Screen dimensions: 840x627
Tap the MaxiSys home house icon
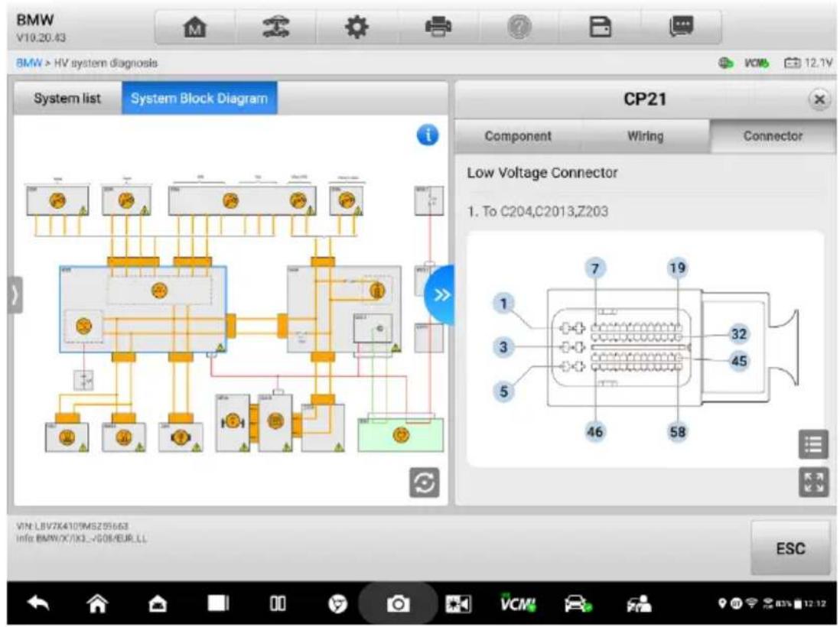(x=158, y=604)
